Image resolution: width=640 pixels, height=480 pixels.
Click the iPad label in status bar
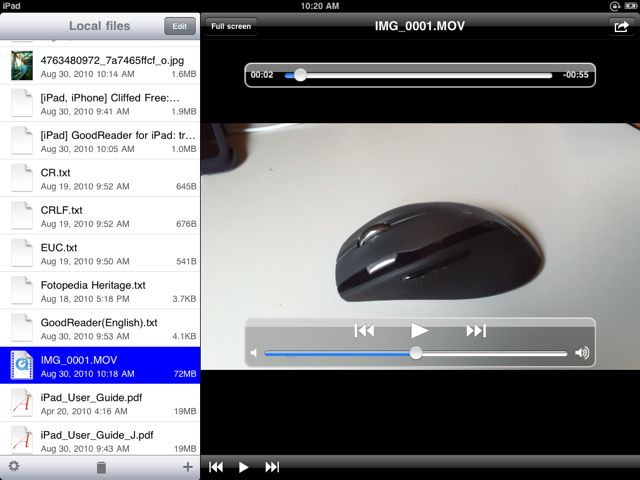pos(11,6)
